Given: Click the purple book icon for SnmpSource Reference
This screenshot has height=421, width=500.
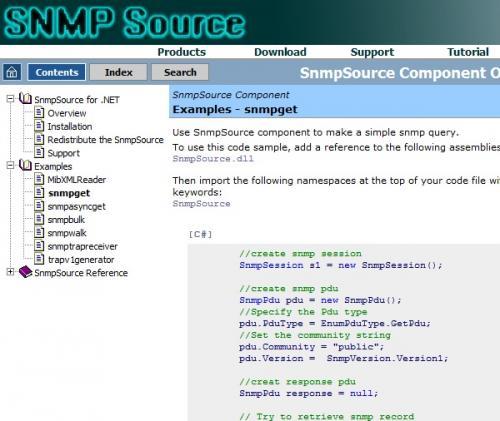Looking at the screenshot, I should 25,272.
